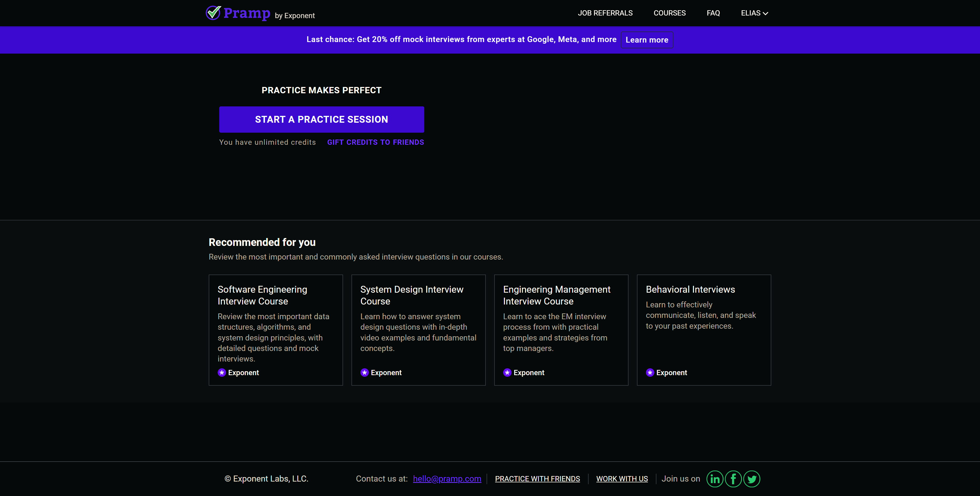The height and width of the screenshot is (496, 980).
Task: Open Engineering Management Interview Course card
Action: tap(561, 330)
